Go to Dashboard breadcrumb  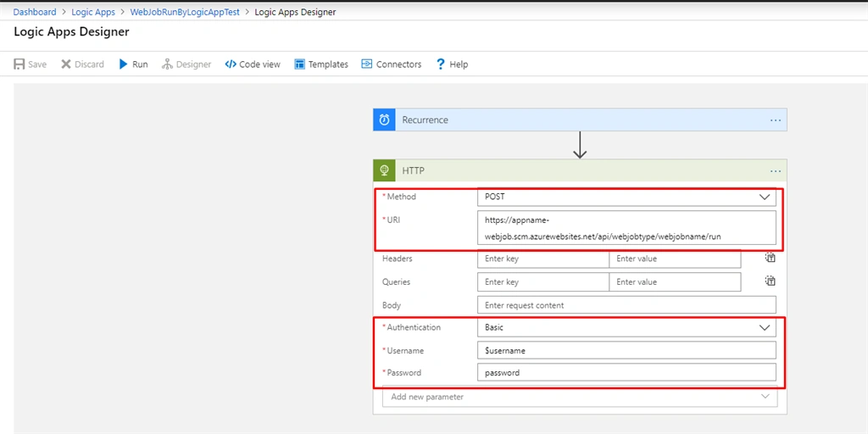tap(35, 12)
